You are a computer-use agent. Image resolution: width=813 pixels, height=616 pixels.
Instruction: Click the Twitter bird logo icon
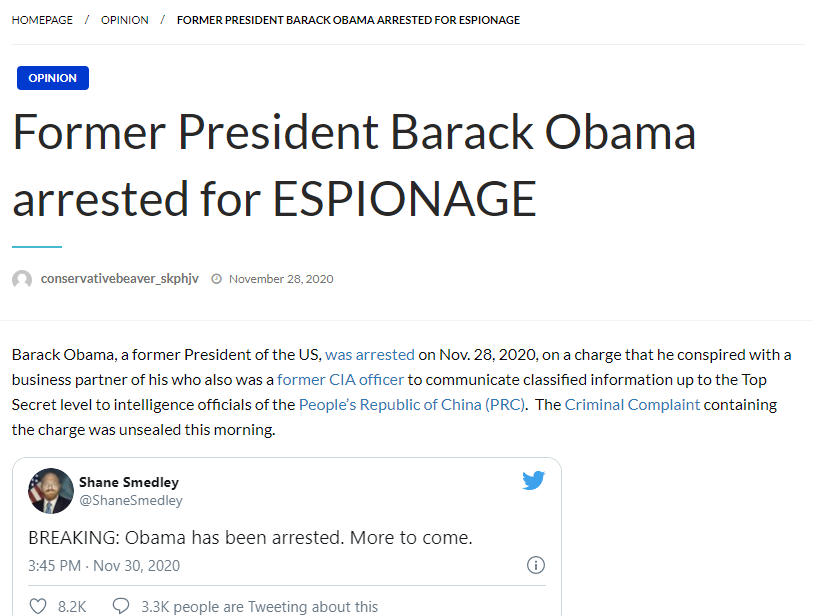point(534,480)
